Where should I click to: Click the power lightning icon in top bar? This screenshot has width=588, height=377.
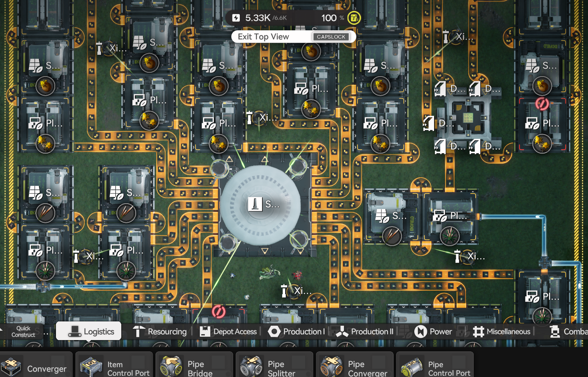236,18
